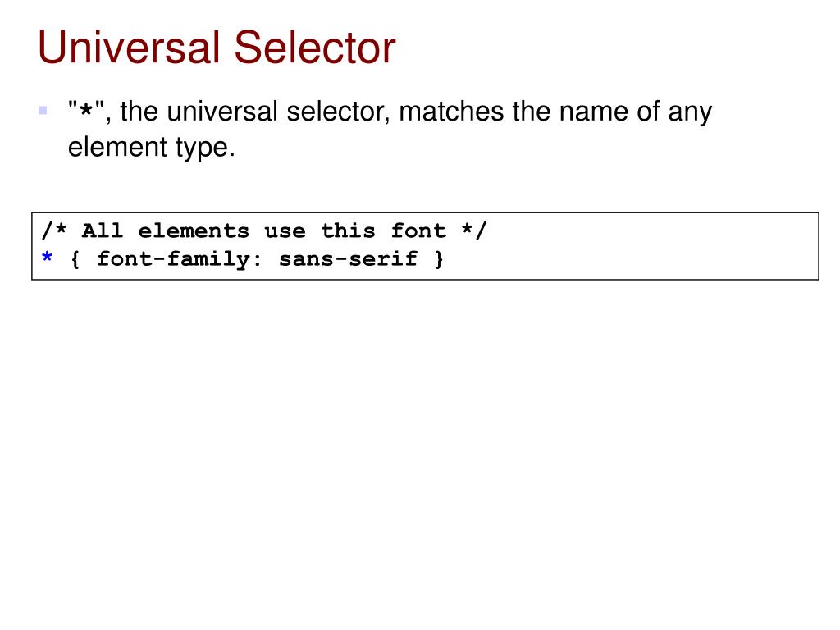840x630 pixels.
Task: Click the opening curly brace in code
Action: 75,259
